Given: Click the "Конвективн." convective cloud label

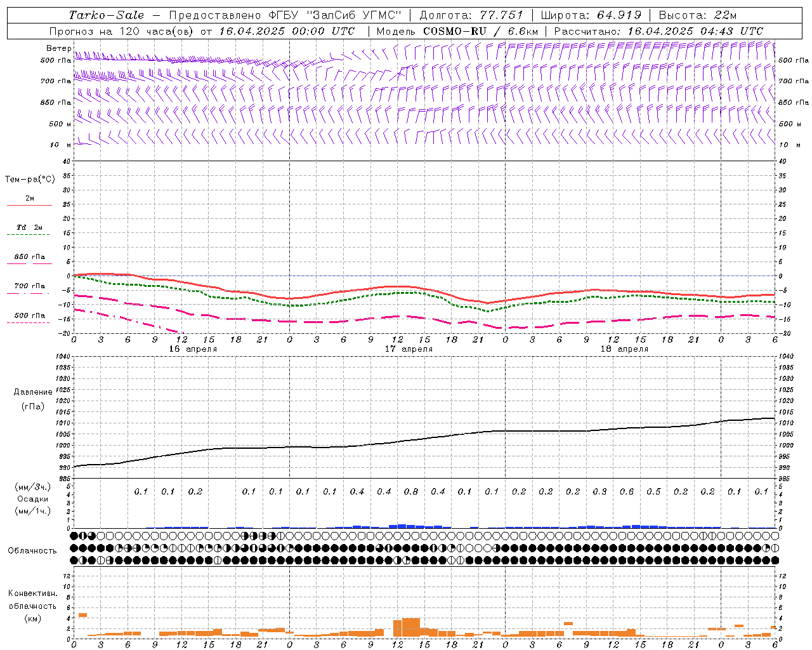Looking at the screenshot, I should point(33,594).
